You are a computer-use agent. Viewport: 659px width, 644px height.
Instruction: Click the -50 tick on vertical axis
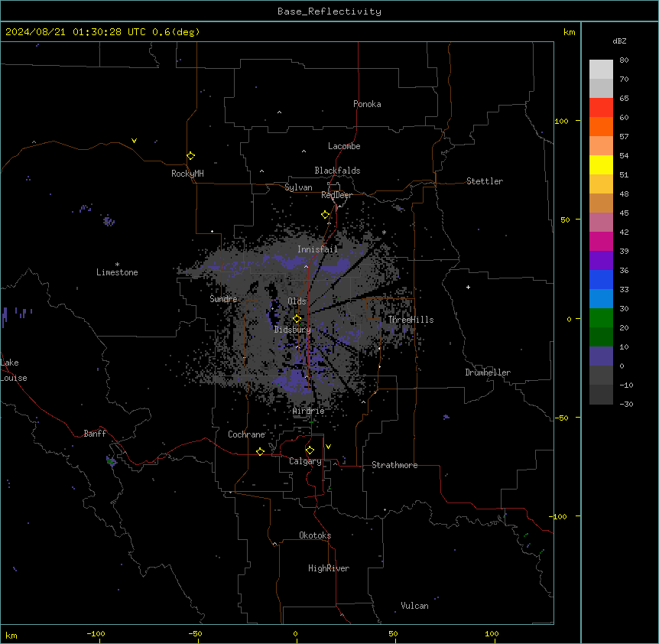click(562, 418)
